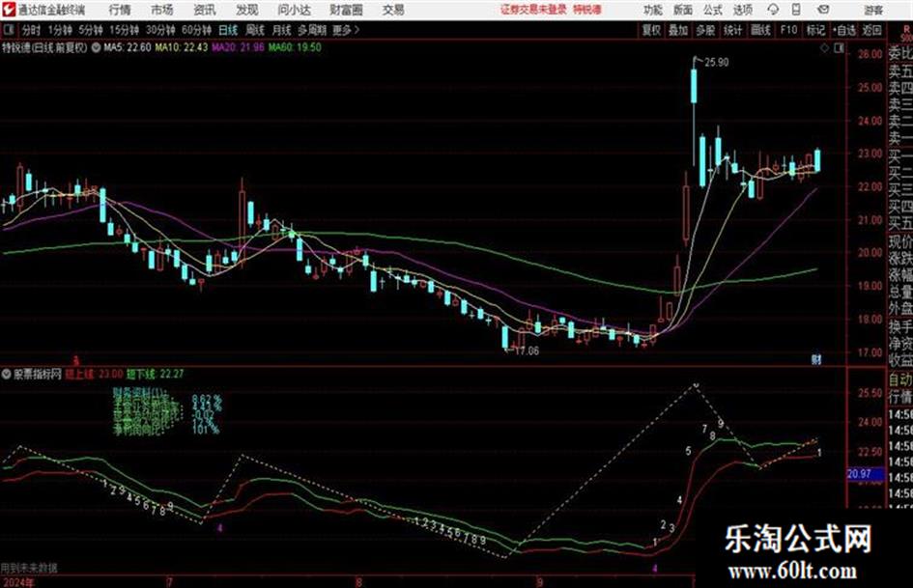This screenshot has height=588, width=913.
Task: Switch to 1分钟 period tab
Action: click(60, 30)
